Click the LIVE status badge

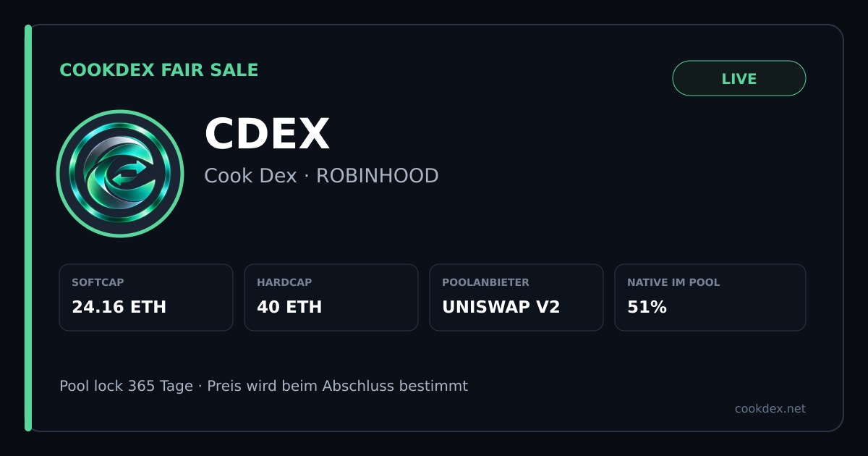[x=739, y=78]
